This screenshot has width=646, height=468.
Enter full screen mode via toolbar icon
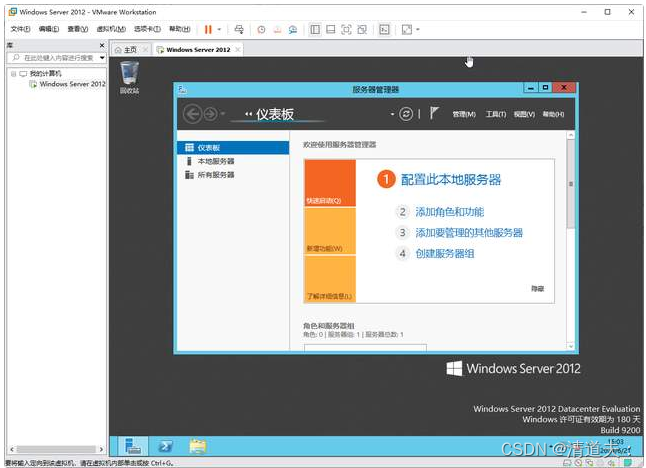click(346, 29)
